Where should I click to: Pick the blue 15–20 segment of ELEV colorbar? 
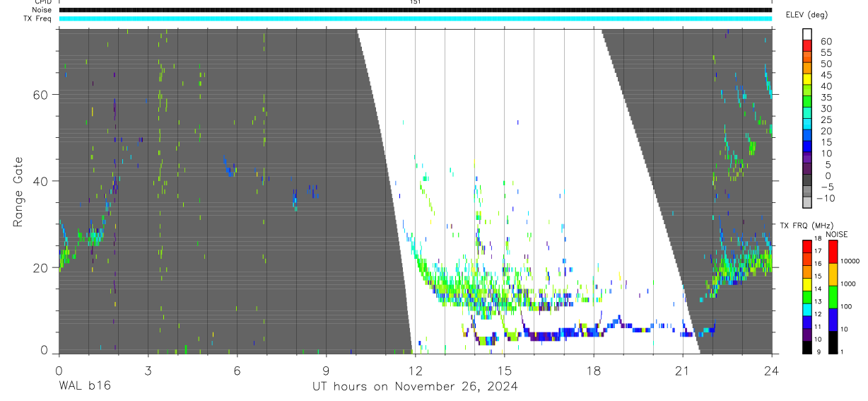pos(807,136)
